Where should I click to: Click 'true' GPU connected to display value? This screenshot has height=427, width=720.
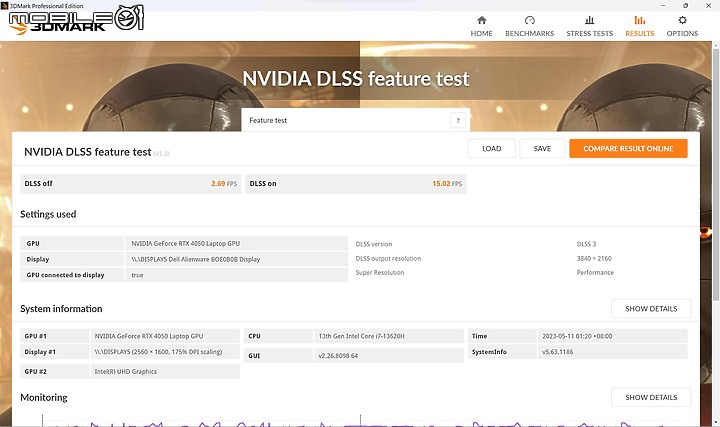[137, 275]
